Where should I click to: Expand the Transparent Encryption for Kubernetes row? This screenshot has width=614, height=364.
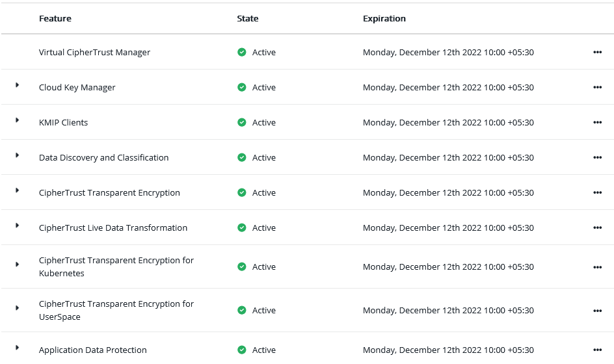(x=18, y=265)
